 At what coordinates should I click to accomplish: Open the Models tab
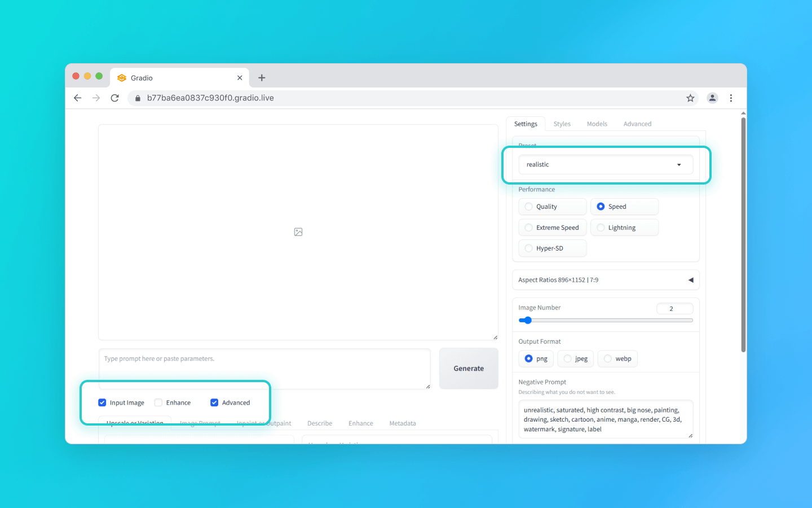(597, 124)
